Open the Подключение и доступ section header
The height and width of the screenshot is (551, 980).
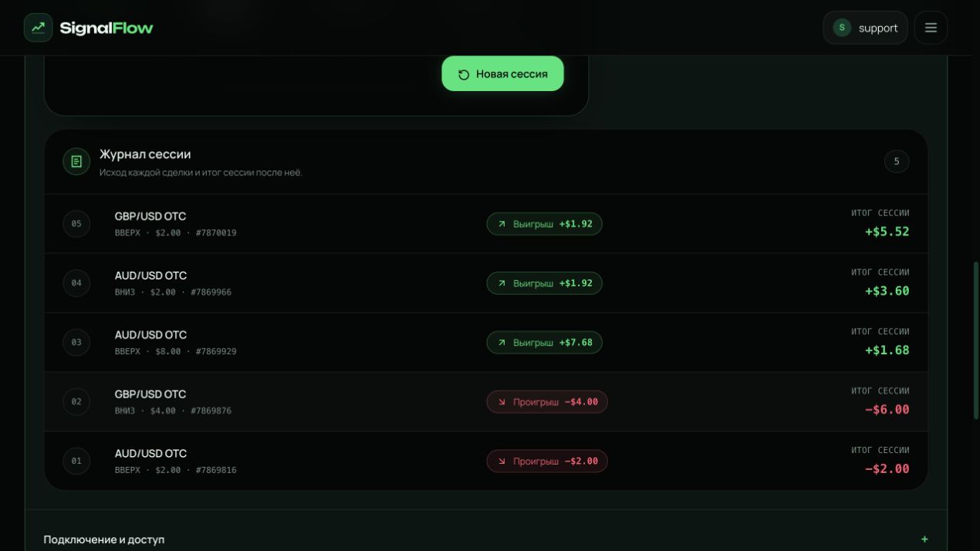(486, 539)
